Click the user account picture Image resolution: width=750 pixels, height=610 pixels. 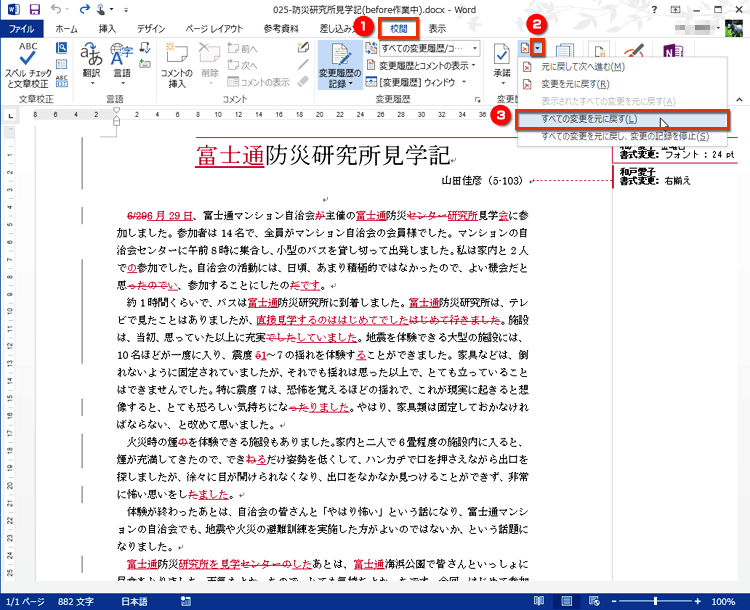tap(734, 29)
